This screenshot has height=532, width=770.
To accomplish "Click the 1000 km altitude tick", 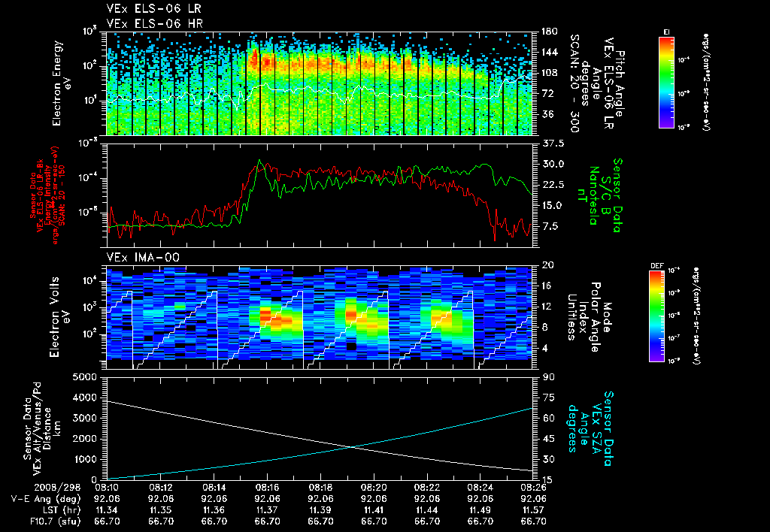I will (86, 459).
